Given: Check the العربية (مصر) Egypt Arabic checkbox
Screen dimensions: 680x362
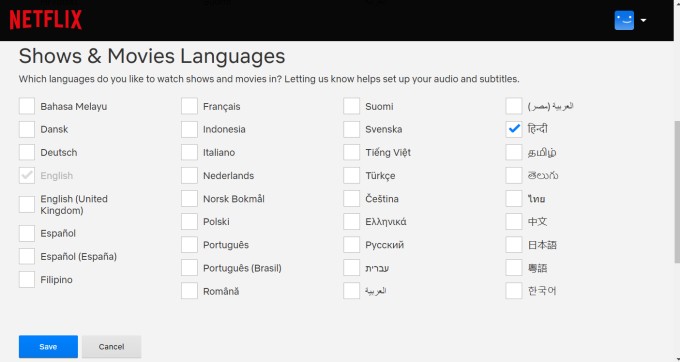Looking at the screenshot, I should point(514,106).
